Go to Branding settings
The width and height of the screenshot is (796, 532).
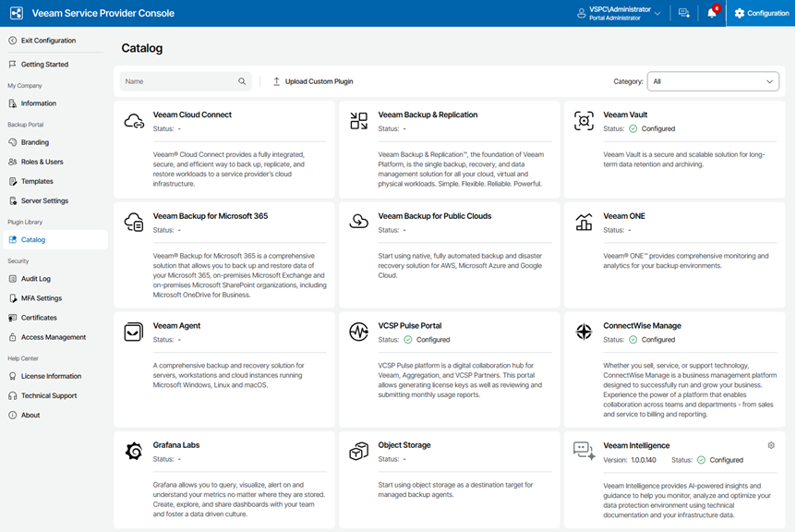(35, 142)
